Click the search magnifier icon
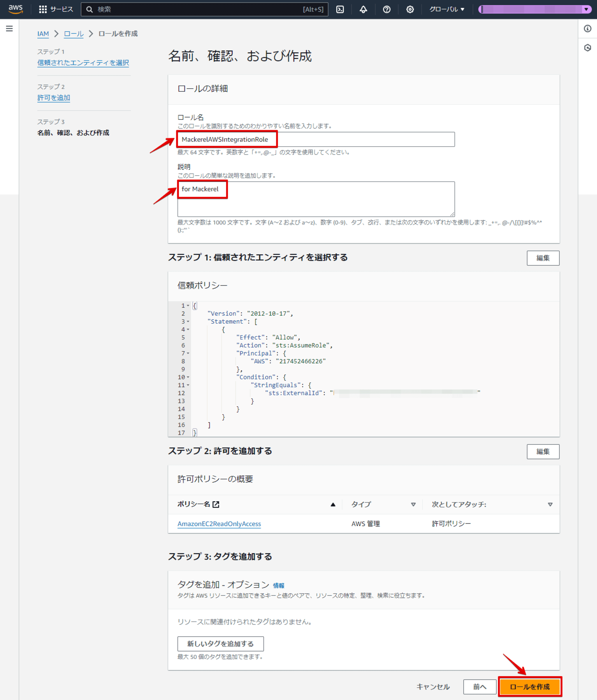The height and width of the screenshot is (700, 597). [90, 9]
